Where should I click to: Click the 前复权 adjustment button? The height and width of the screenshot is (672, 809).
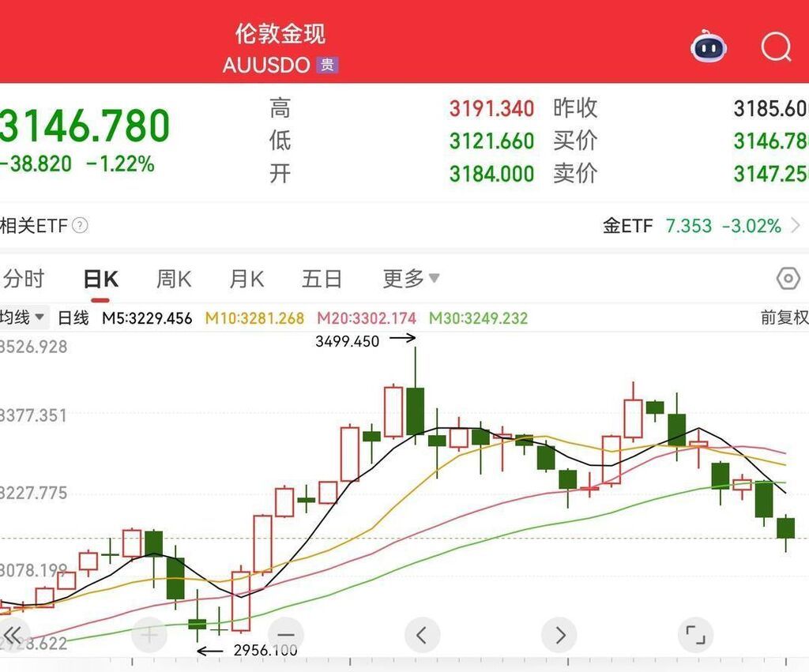(784, 317)
